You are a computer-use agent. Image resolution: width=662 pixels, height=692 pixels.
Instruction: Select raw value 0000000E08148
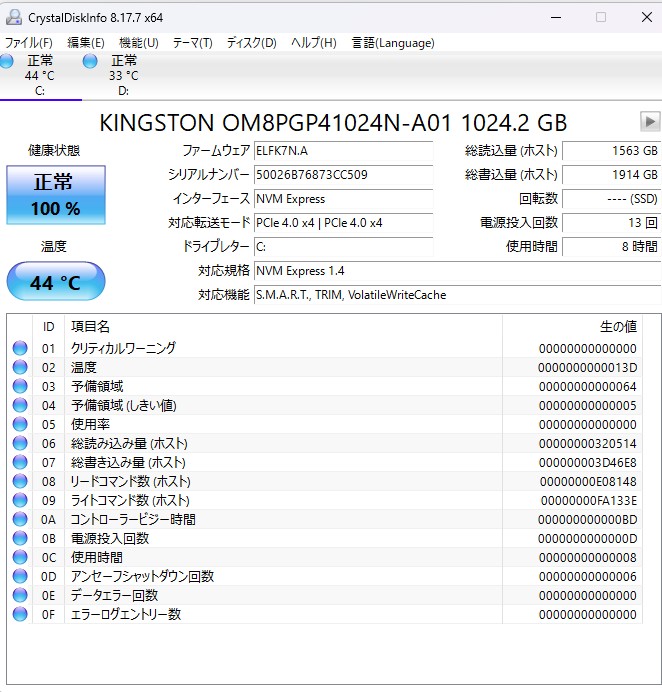(588, 481)
